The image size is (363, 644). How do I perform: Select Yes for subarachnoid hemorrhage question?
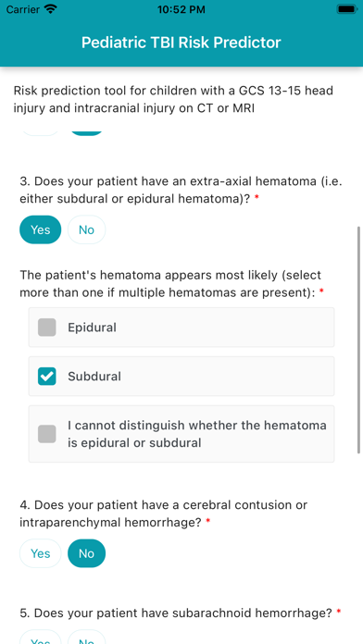coord(41,638)
